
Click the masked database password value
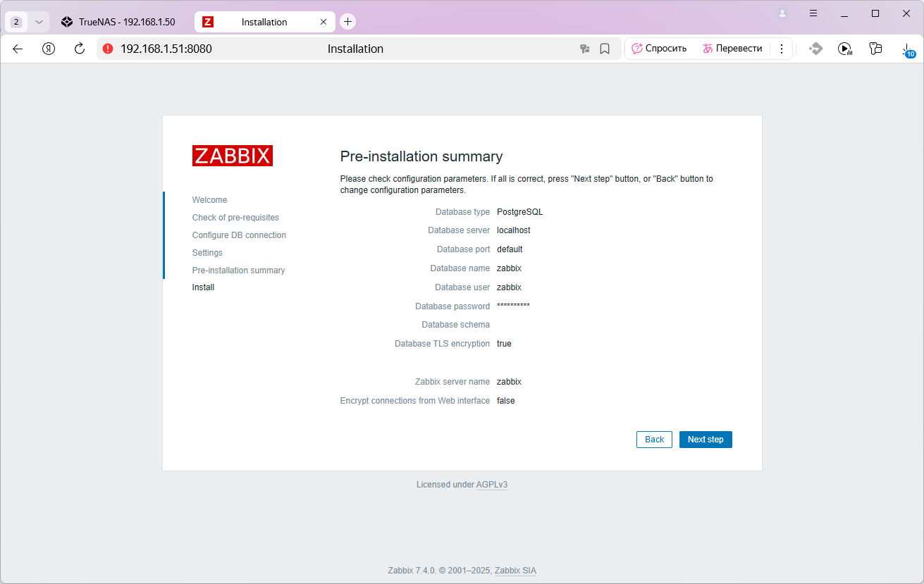513,306
